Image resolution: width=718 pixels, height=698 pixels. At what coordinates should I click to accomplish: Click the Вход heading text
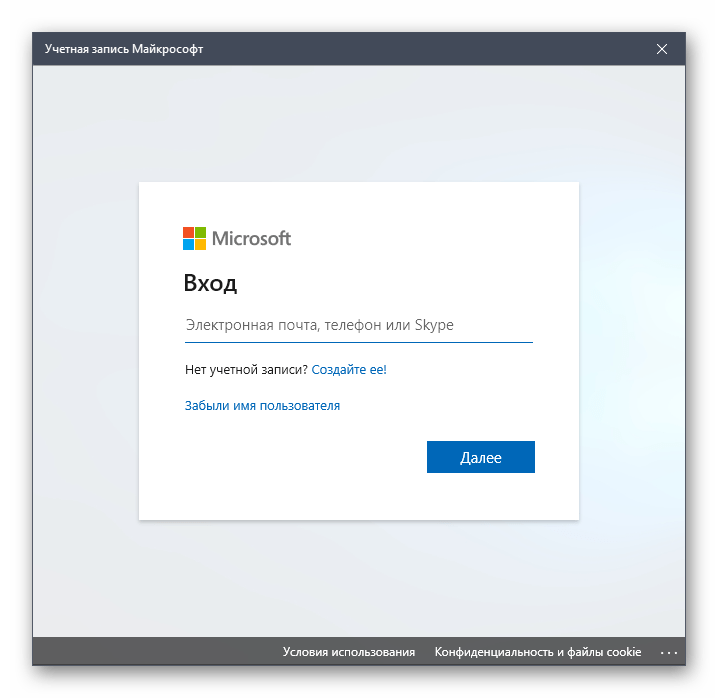210,283
